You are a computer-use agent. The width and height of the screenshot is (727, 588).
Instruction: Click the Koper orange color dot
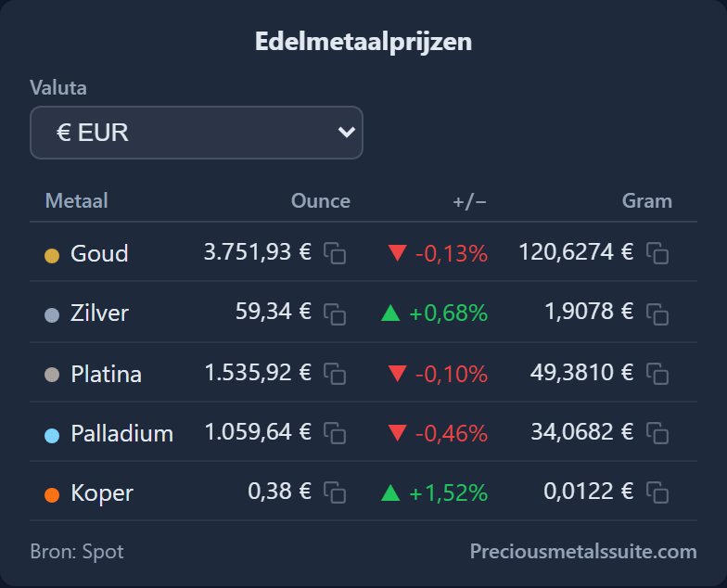[52, 495]
